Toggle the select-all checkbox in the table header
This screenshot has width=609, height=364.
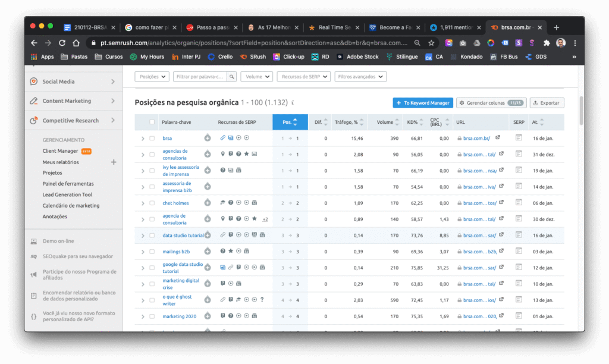pos(152,122)
